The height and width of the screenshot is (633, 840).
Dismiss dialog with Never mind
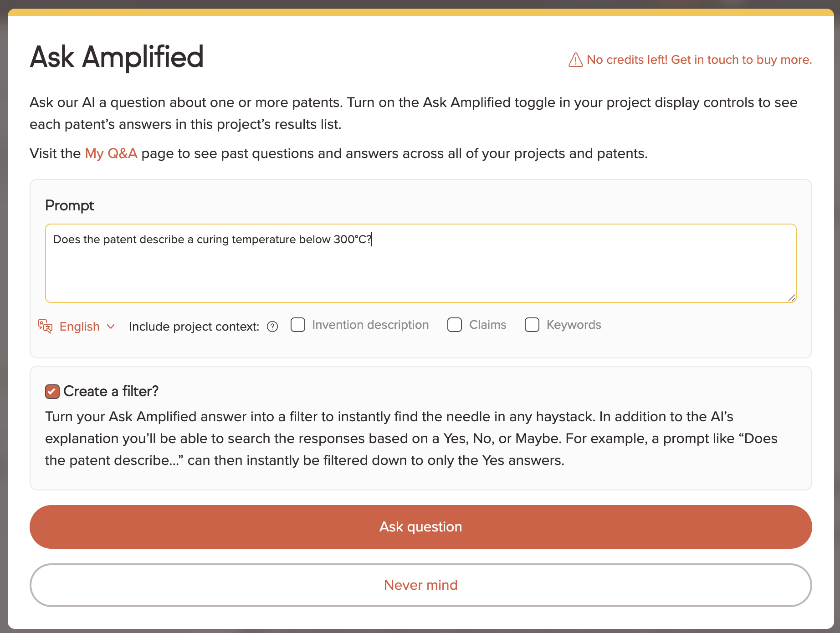pyautogui.click(x=421, y=585)
